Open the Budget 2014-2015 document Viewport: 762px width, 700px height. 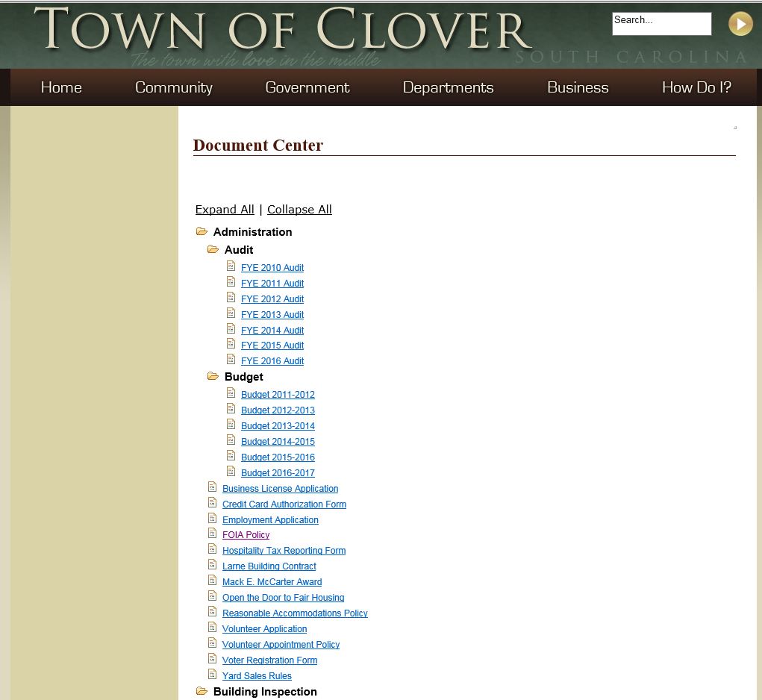point(278,441)
